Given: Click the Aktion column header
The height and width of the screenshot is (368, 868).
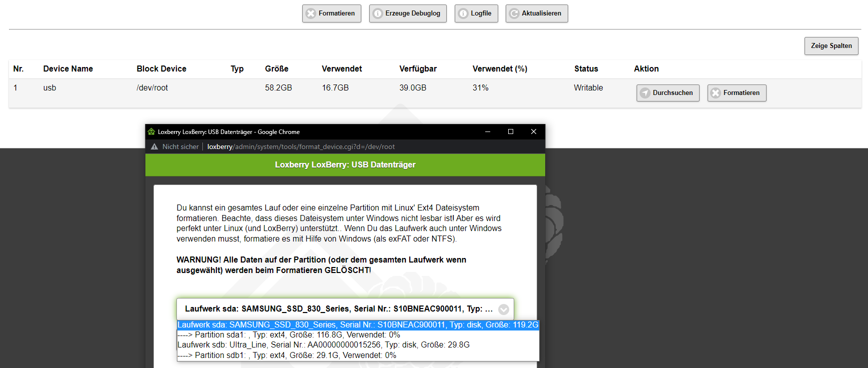Looking at the screenshot, I should [x=647, y=69].
